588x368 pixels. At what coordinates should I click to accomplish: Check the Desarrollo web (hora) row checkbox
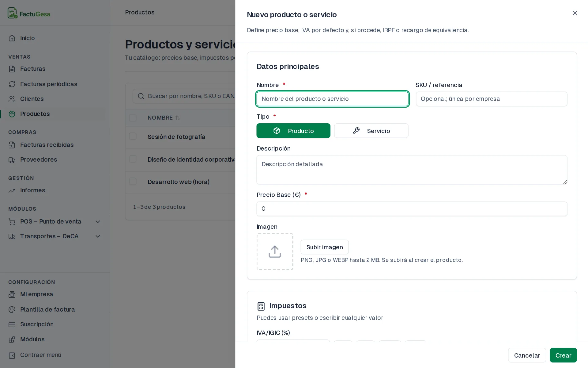(133, 181)
